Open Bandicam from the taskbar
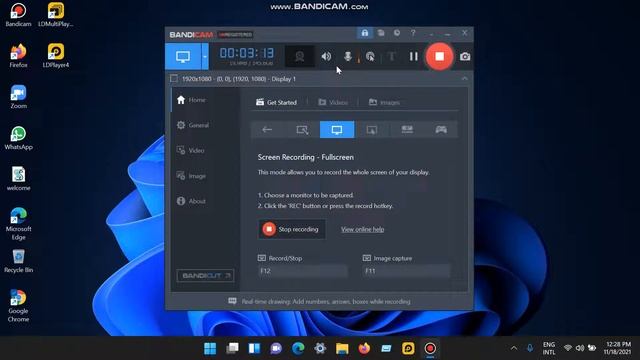 430,348
